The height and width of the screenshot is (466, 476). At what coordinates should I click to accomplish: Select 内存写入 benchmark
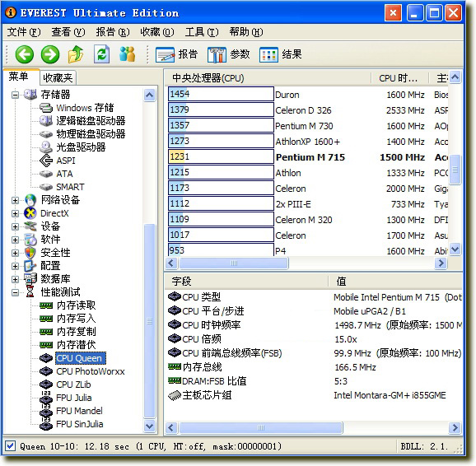coord(77,319)
